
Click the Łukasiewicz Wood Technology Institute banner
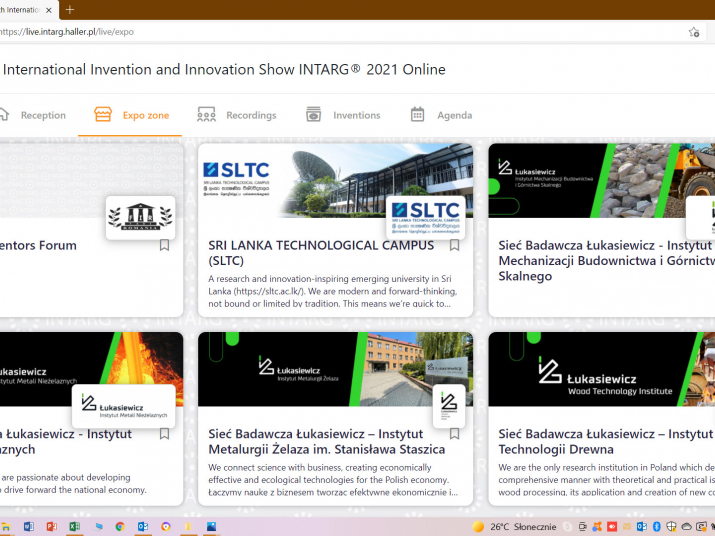(601, 369)
